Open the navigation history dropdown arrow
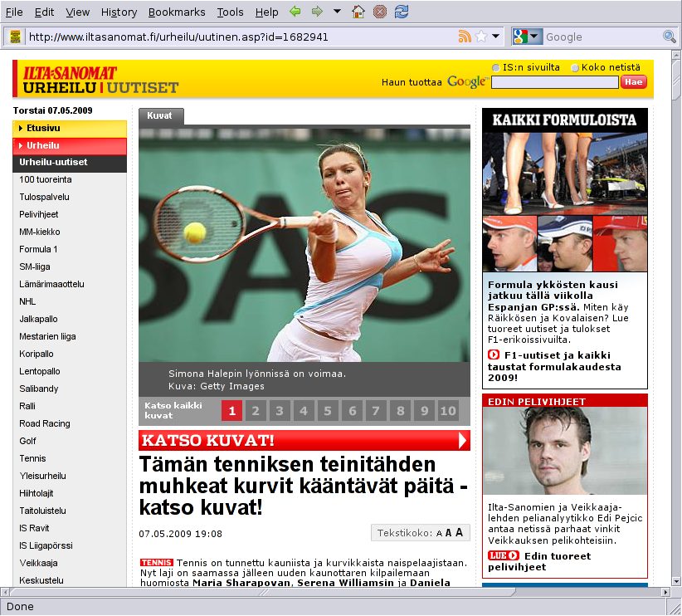This screenshot has height=616, width=682. 337,12
